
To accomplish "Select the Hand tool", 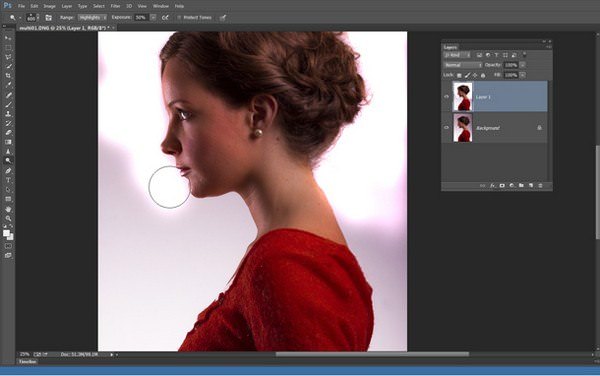I will 8,209.
